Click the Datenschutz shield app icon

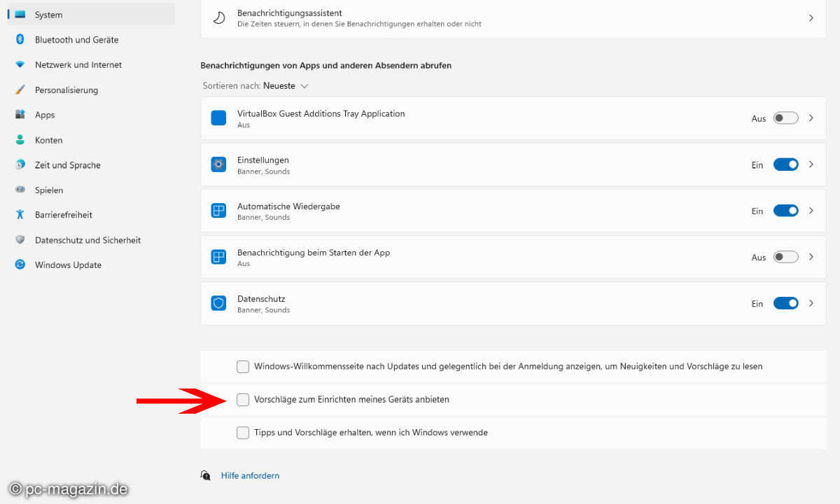coord(218,303)
